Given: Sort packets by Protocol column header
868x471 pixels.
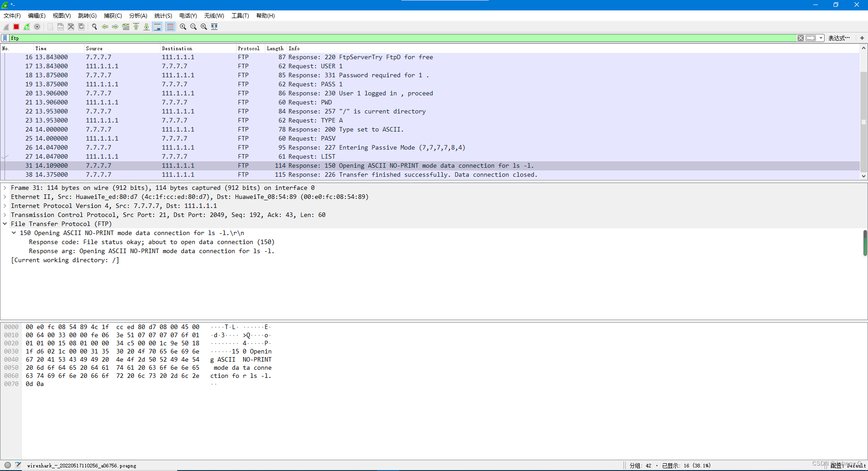Looking at the screenshot, I should [250, 48].
